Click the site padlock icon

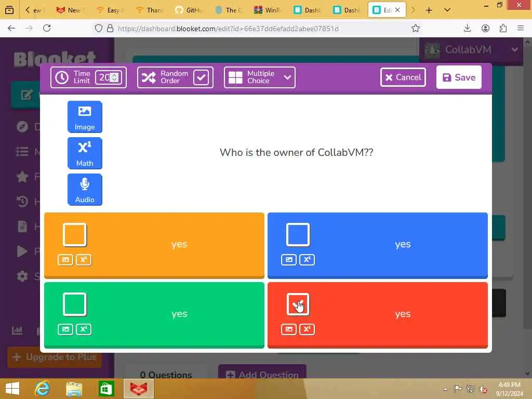pyautogui.click(x=110, y=28)
